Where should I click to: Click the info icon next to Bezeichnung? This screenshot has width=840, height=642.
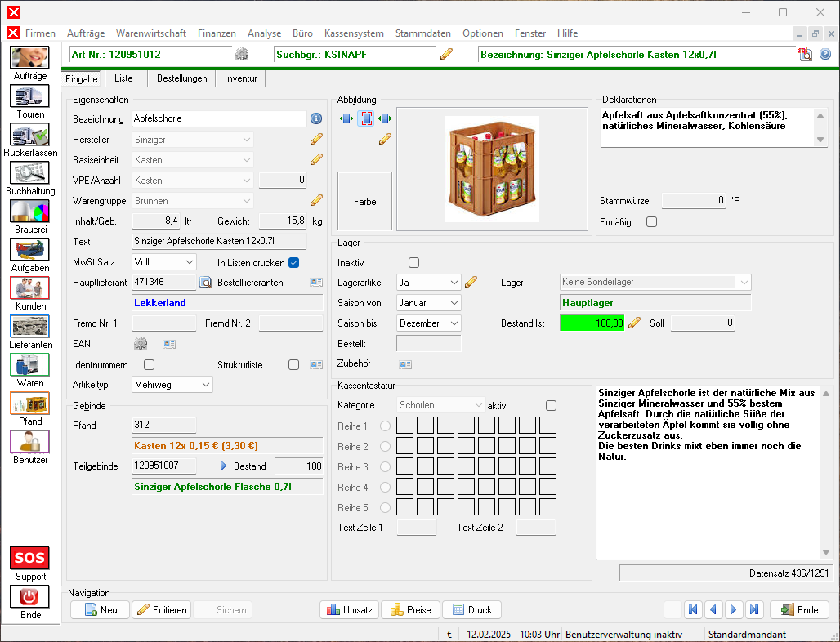coord(317,119)
